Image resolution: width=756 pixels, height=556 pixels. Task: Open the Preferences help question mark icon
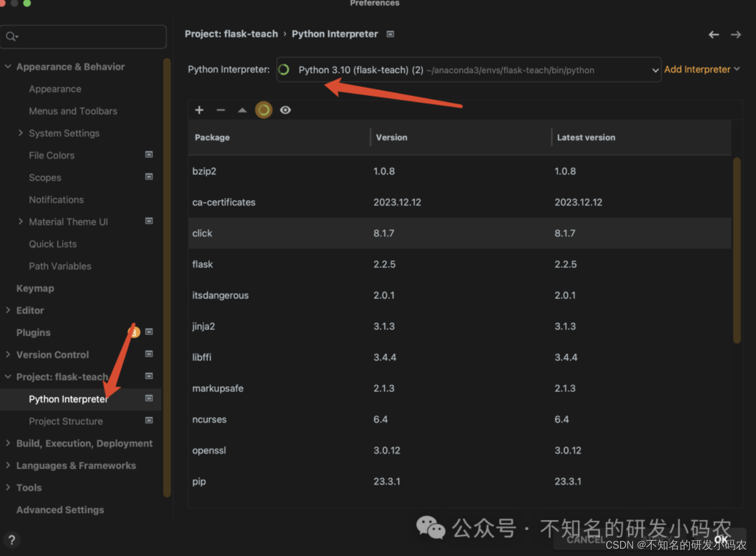pos(11,540)
